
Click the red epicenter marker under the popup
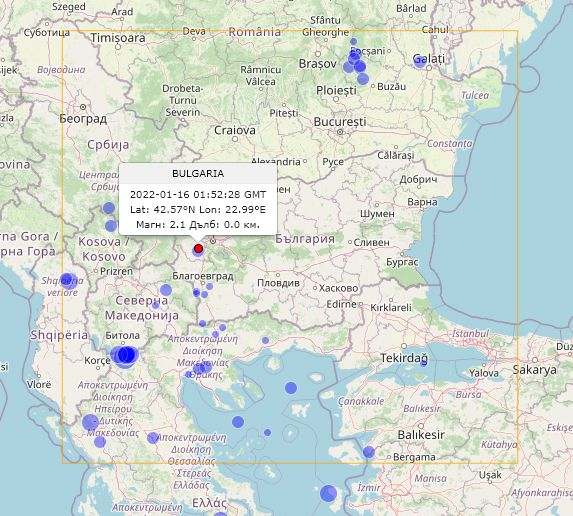(x=198, y=248)
